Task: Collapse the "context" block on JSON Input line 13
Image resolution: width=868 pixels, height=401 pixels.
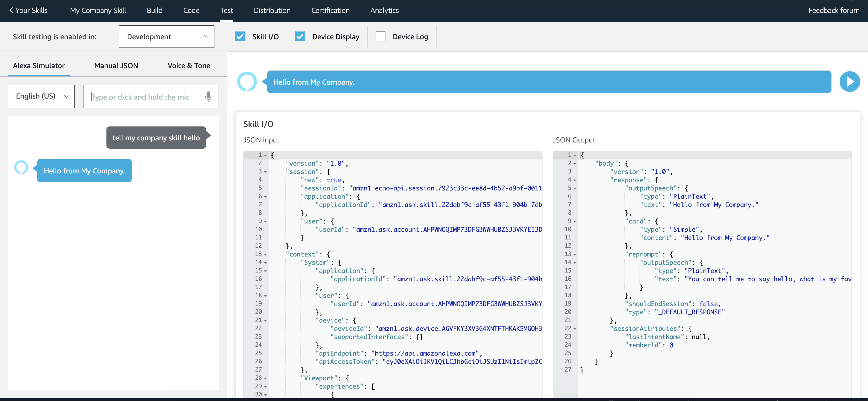Action: (x=266, y=254)
